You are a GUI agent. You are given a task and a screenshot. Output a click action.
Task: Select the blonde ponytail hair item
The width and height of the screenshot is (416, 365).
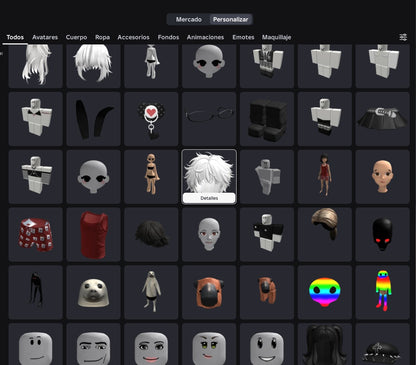325,234
